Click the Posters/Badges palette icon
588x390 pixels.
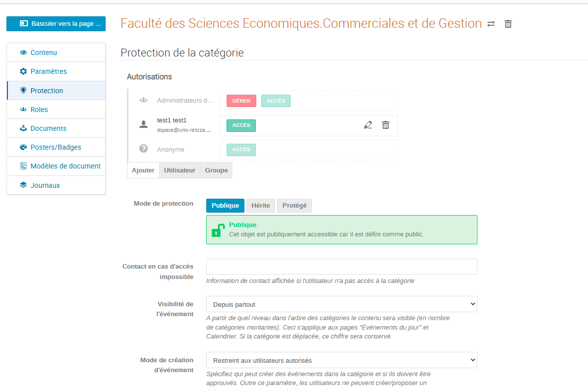point(23,147)
